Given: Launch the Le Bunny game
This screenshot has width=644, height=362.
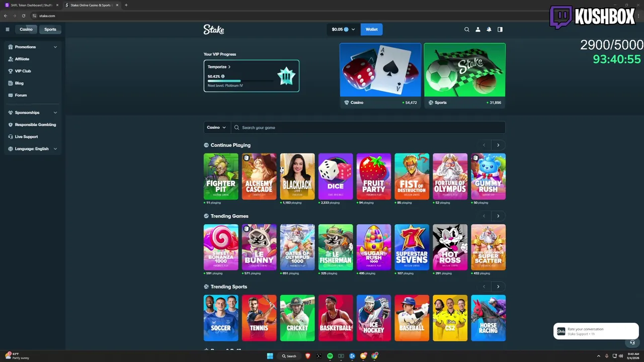Looking at the screenshot, I should (259, 247).
